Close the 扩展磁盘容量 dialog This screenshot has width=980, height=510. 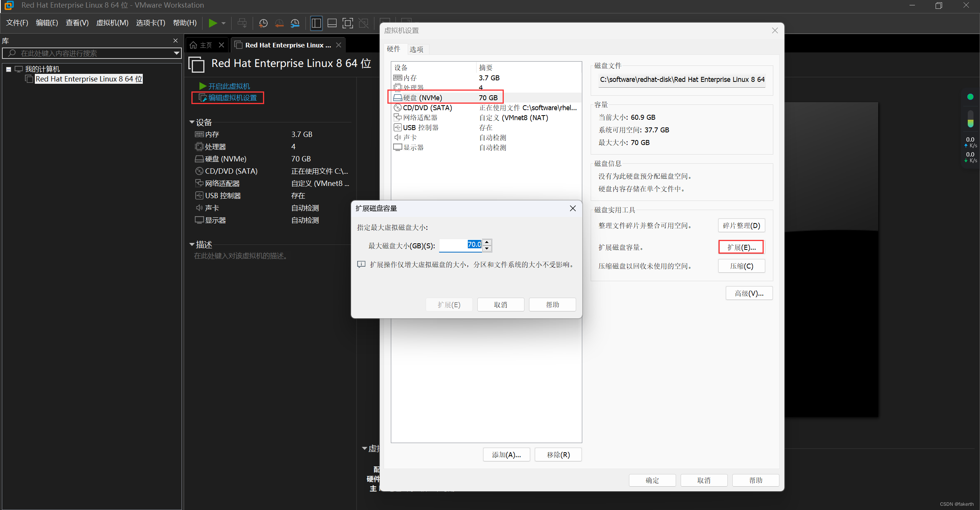tap(573, 208)
